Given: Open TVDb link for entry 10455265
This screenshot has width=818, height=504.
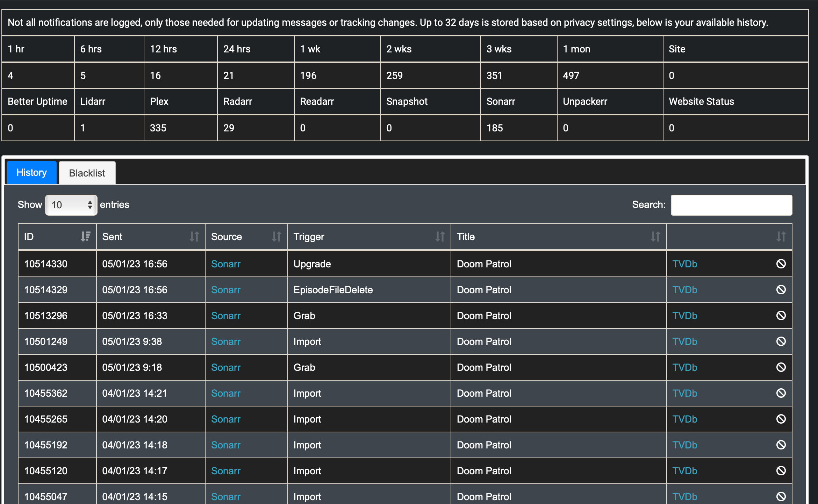Looking at the screenshot, I should [684, 419].
